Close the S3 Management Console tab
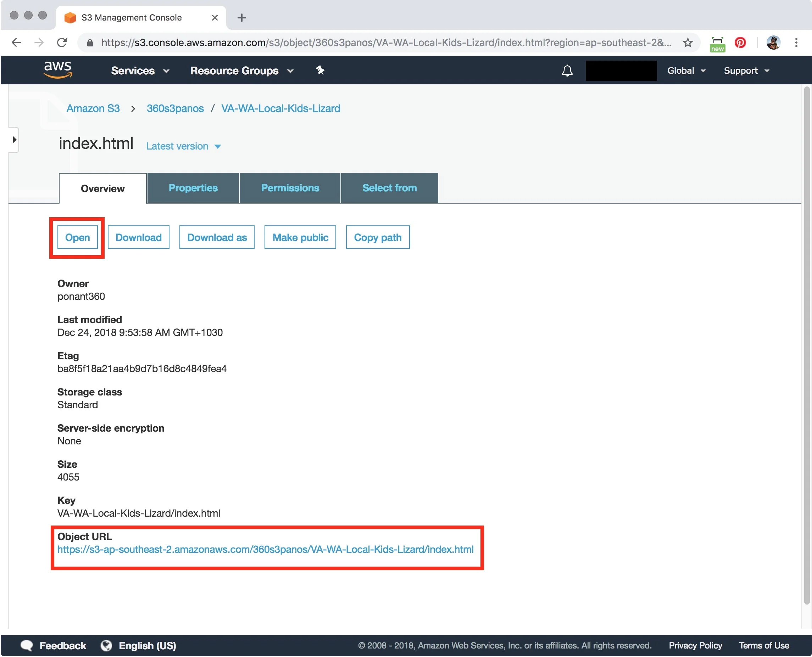This screenshot has width=812, height=657. click(215, 17)
